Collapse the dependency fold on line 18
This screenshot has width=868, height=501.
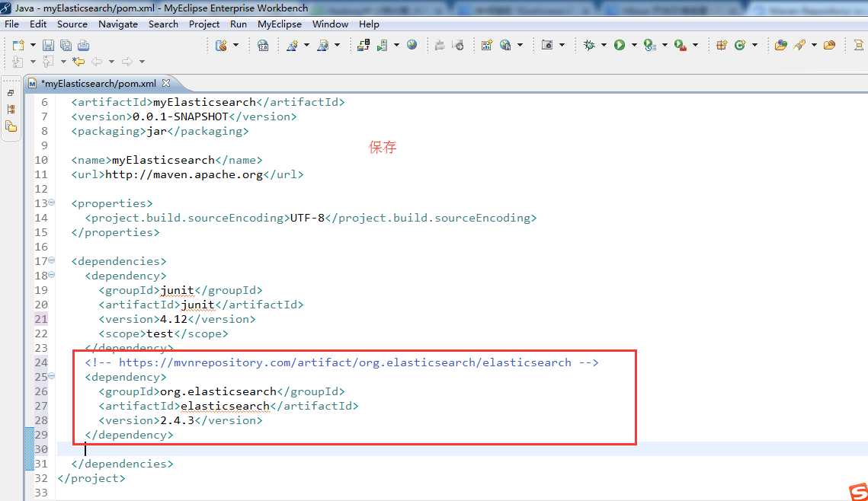click(52, 274)
